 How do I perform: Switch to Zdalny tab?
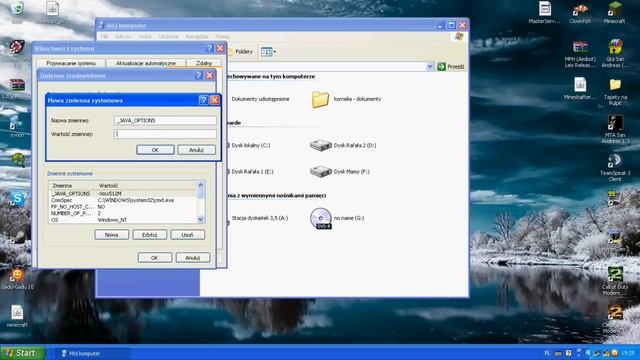[x=204, y=63]
